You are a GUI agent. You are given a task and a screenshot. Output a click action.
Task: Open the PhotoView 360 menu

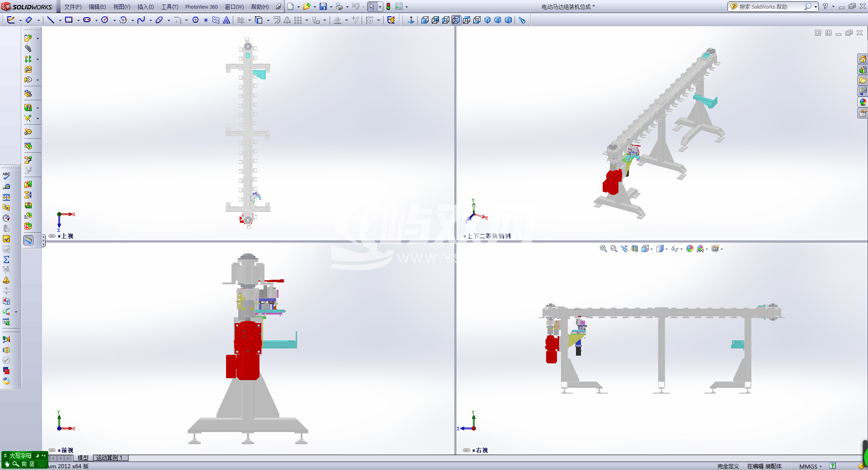(201, 7)
